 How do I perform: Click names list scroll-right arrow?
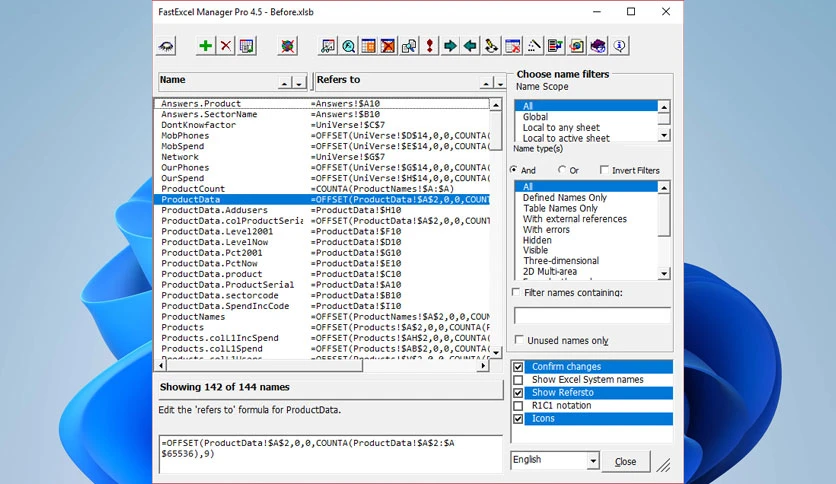tap(484, 366)
